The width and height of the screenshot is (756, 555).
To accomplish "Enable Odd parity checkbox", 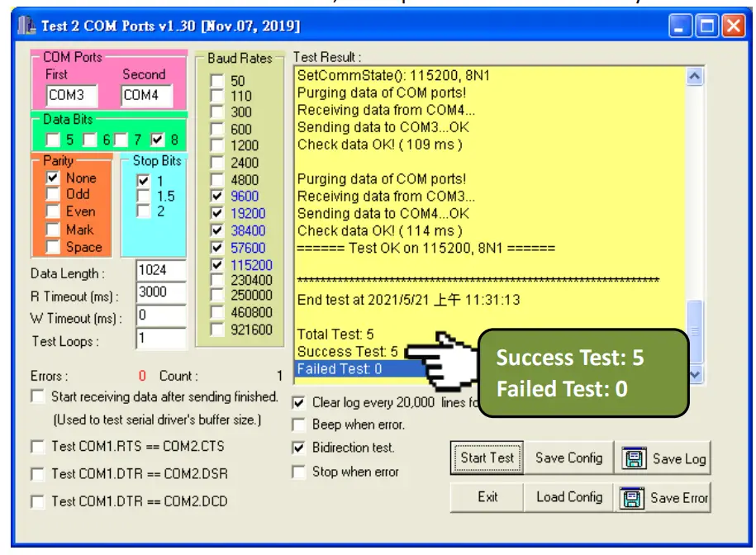I will (x=53, y=194).
